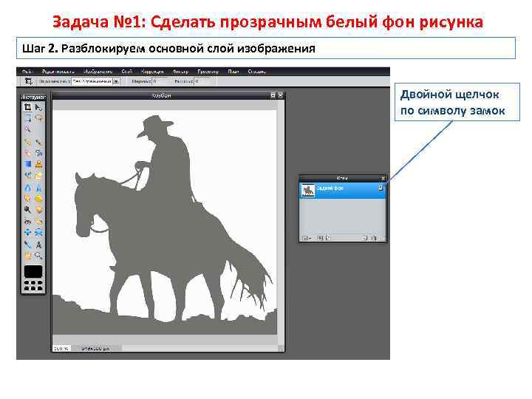Open the main black color swatch

tap(33, 272)
